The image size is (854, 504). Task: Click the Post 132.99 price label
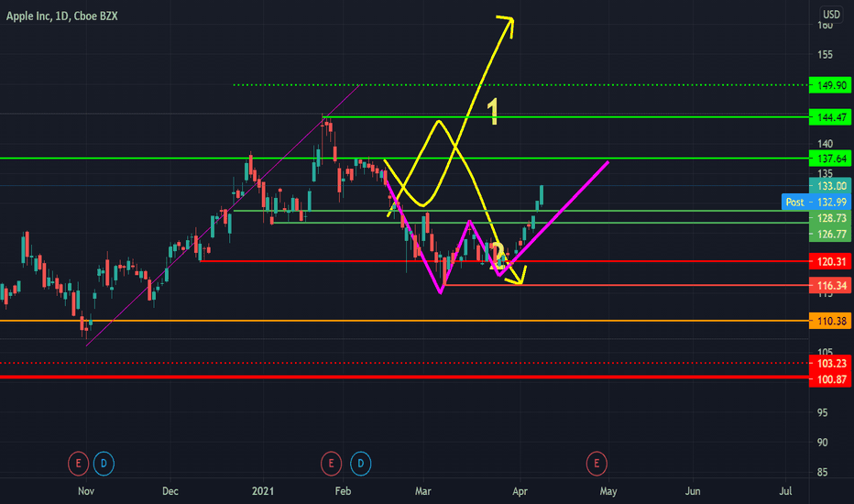coord(816,203)
